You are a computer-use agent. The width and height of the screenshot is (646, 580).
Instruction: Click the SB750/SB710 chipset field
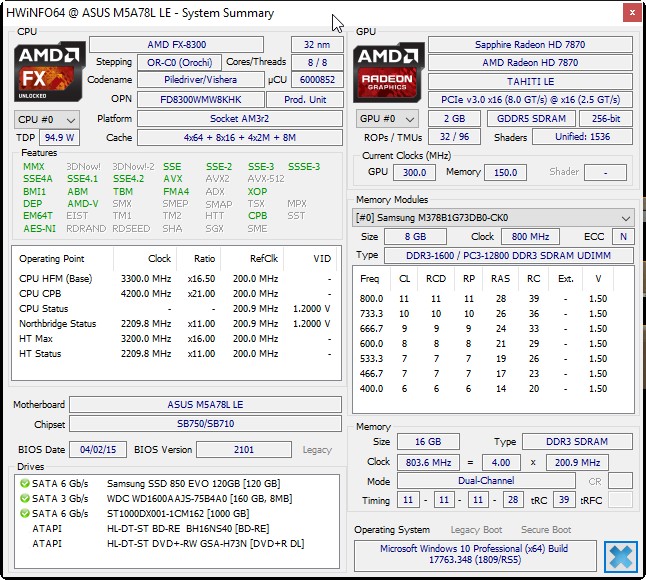tap(205, 423)
